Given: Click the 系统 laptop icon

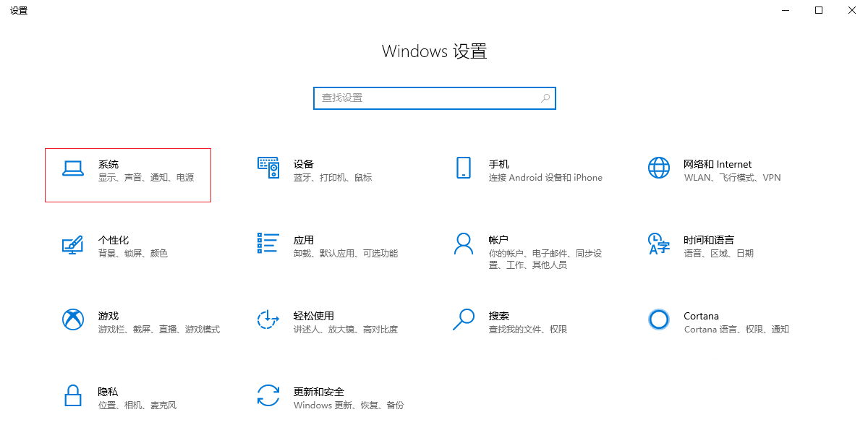Looking at the screenshot, I should coord(72,168).
